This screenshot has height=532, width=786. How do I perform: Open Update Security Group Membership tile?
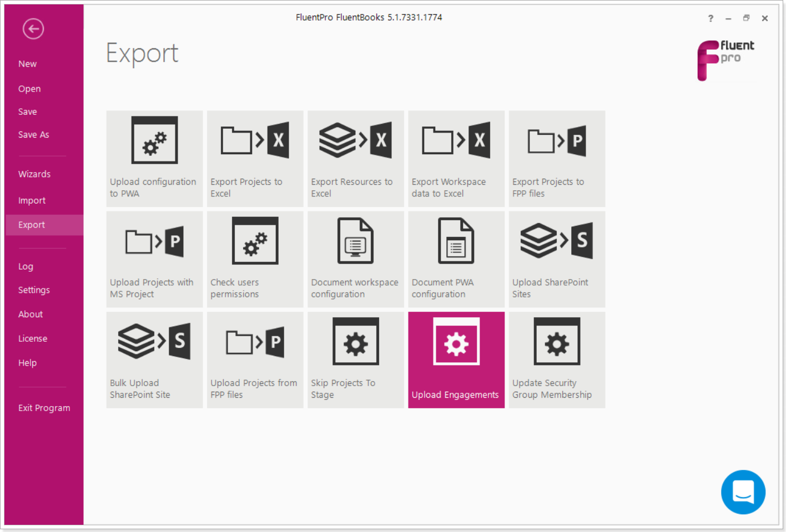pos(557,360)
